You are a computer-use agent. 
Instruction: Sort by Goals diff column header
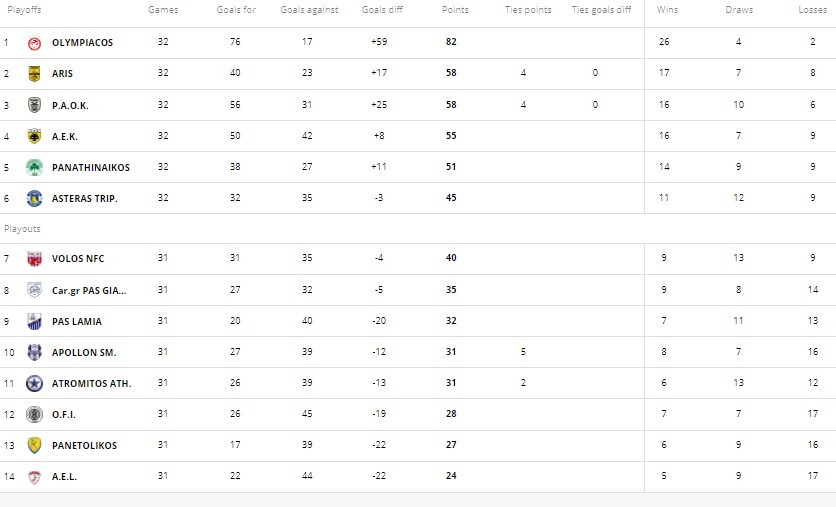pyautogui.click(x=379, y=10)
